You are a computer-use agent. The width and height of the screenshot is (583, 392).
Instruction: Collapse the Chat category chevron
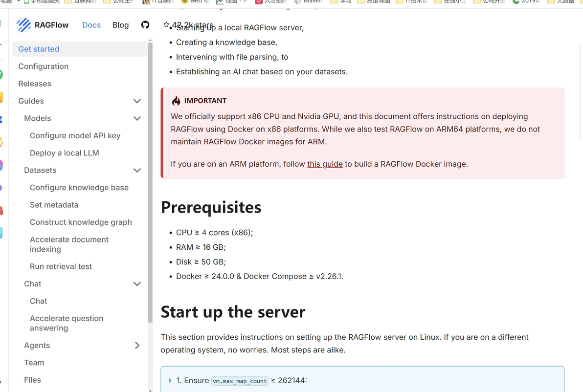coord(137,284)
